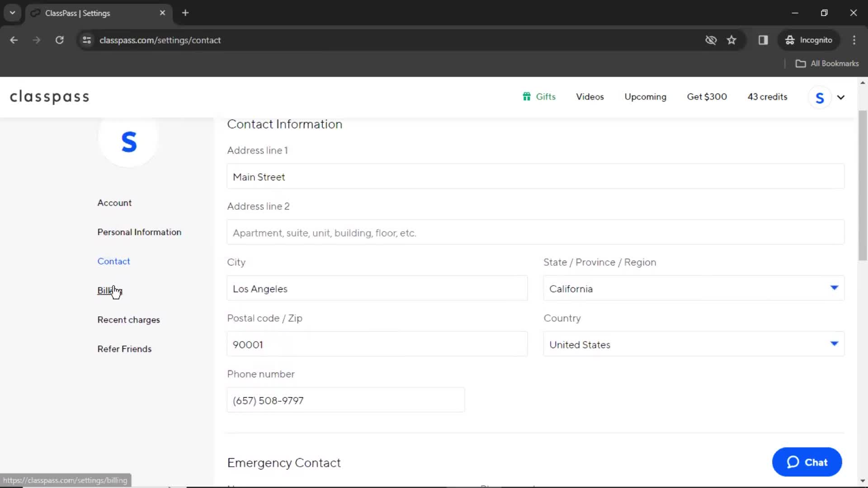Click the Upcoming navigation icon

tap(646, 97)
